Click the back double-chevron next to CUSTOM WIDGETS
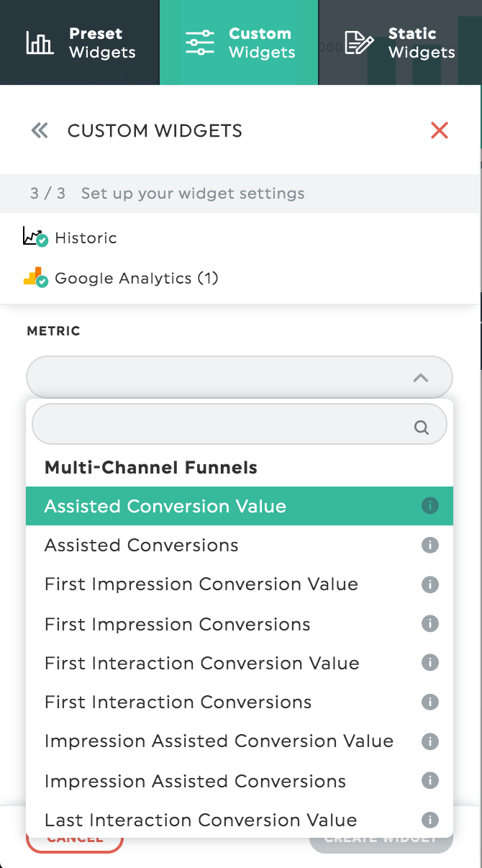 (40, 130)
